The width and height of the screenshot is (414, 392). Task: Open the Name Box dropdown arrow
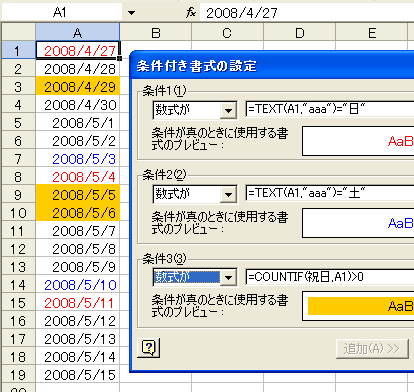[x=132, y=13]
